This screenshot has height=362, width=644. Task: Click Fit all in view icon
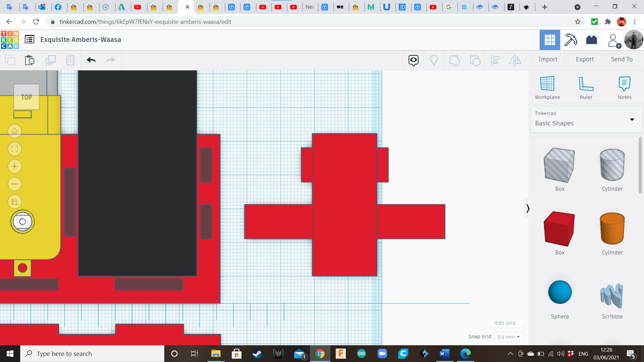coord(15,149)
